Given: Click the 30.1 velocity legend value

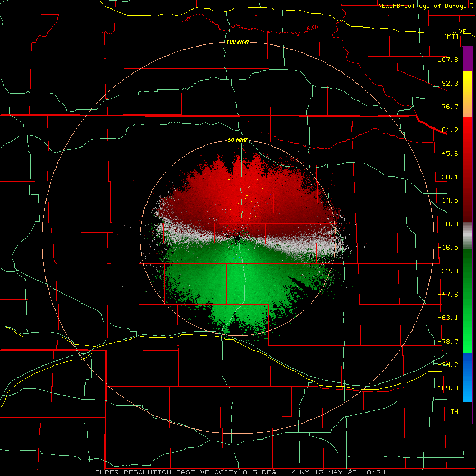Looking at the screenshot, I should click(x=450, y=177).
